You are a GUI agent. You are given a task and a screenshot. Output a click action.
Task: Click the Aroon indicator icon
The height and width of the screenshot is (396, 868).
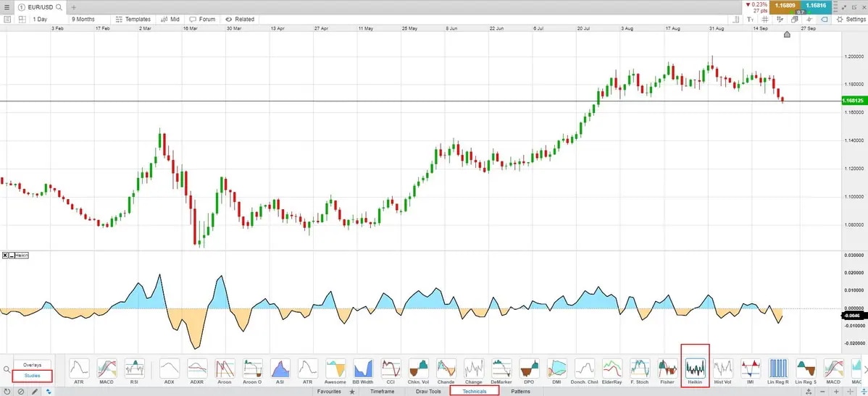click(x=224, y=369)
